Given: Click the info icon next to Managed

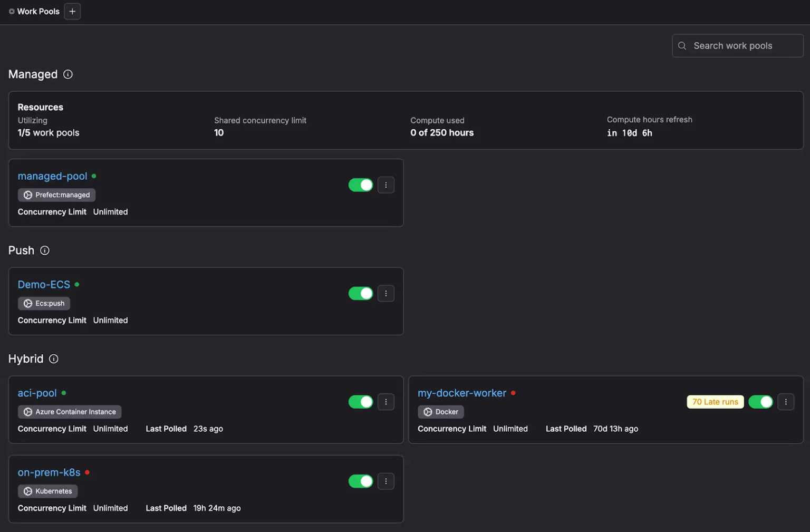Looking at the screenshot, I should tap(67, 74).
